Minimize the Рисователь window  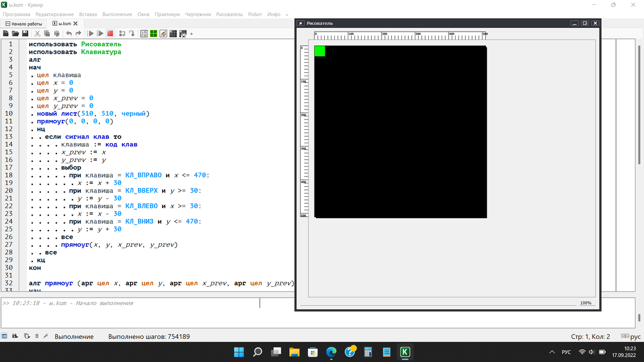[x=575, y=23]
